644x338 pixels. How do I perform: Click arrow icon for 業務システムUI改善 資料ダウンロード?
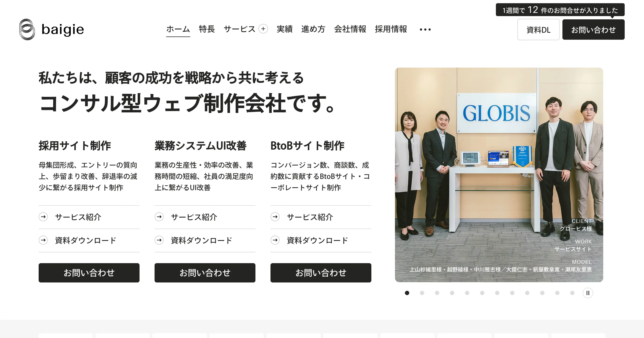tap(159, 240)
